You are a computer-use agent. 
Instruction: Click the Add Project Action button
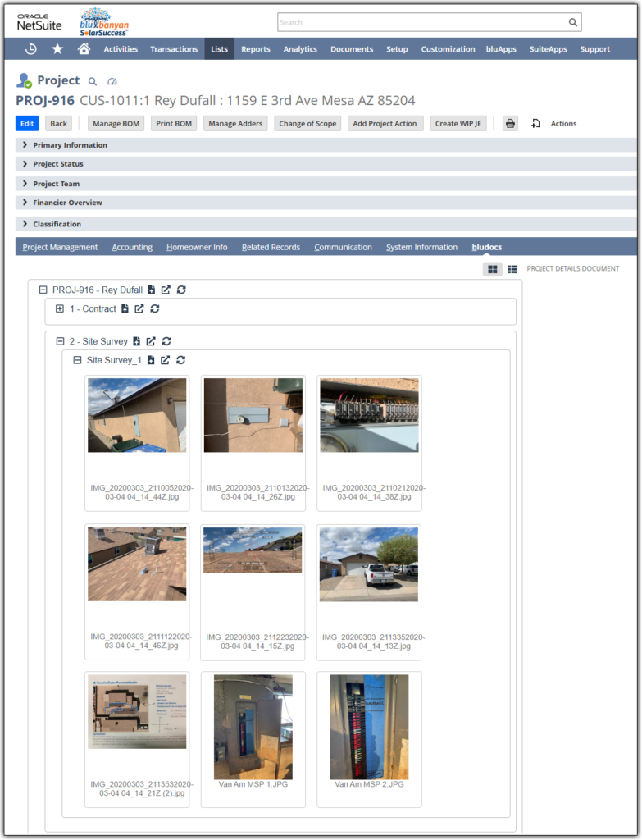click(385, 123)
